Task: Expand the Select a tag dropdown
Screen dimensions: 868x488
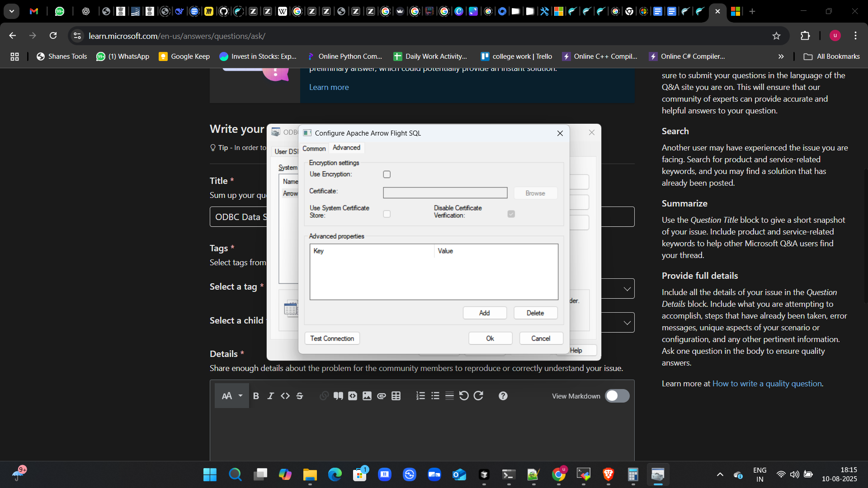Action: [627, 289]
